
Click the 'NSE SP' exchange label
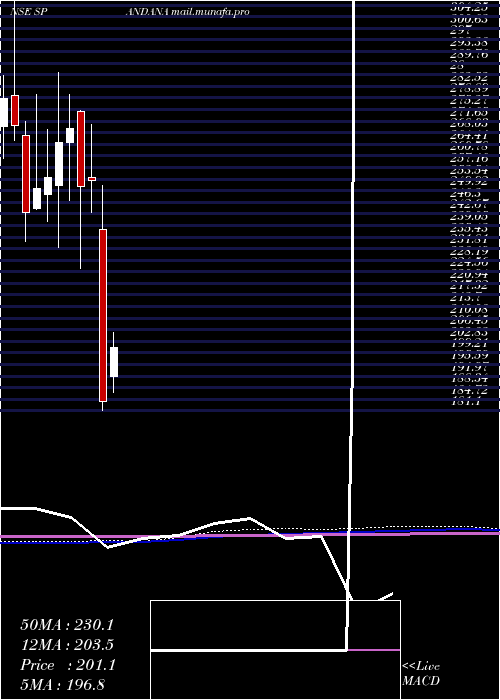(x=29, y=12)
